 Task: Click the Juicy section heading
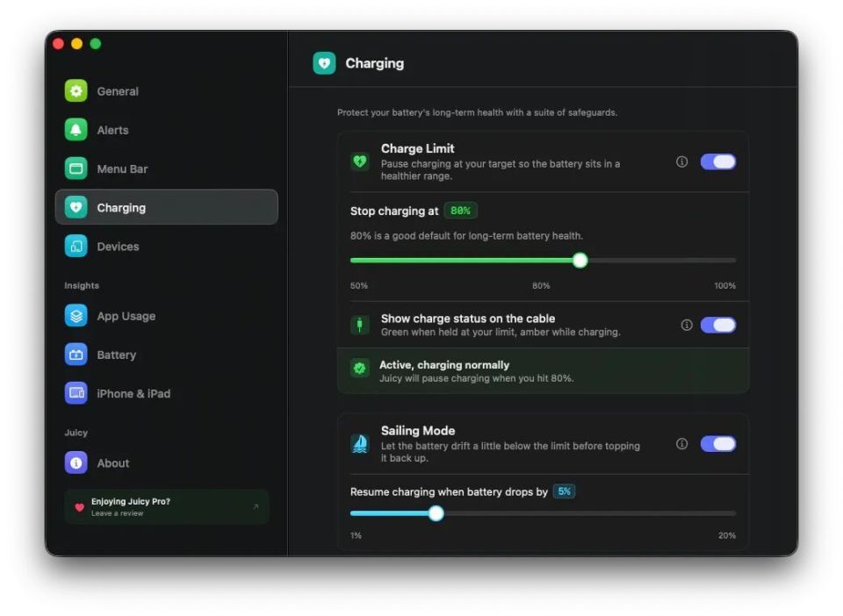(76, 433)
